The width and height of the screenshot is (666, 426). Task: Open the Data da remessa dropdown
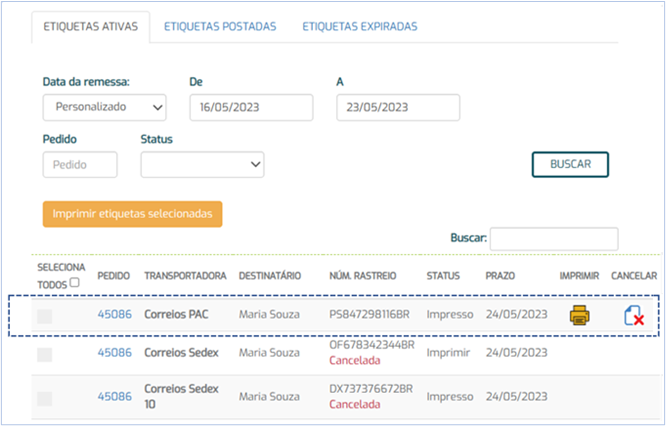(x=104, y=107)
